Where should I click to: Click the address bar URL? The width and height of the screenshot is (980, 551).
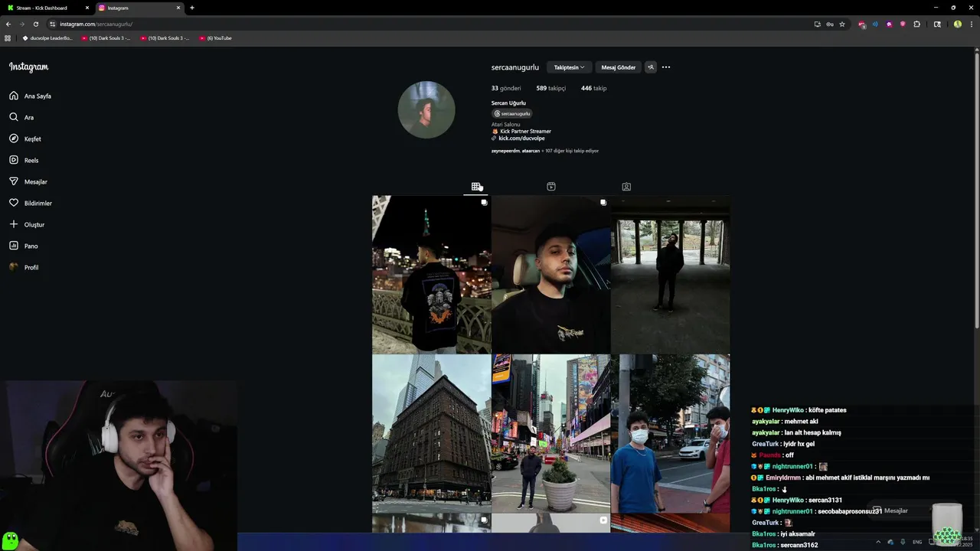pos(96,24)
